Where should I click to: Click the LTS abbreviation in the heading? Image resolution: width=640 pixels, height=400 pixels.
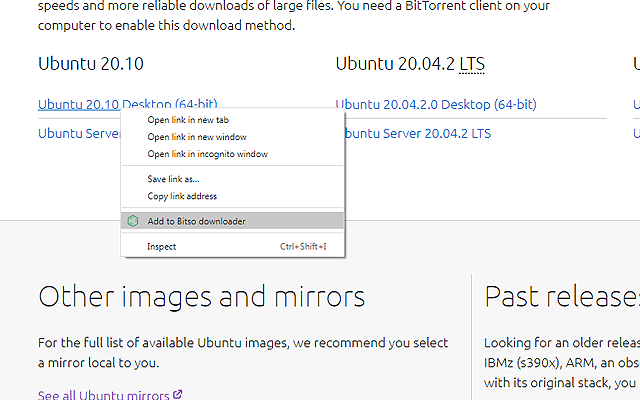click(472, 64)
